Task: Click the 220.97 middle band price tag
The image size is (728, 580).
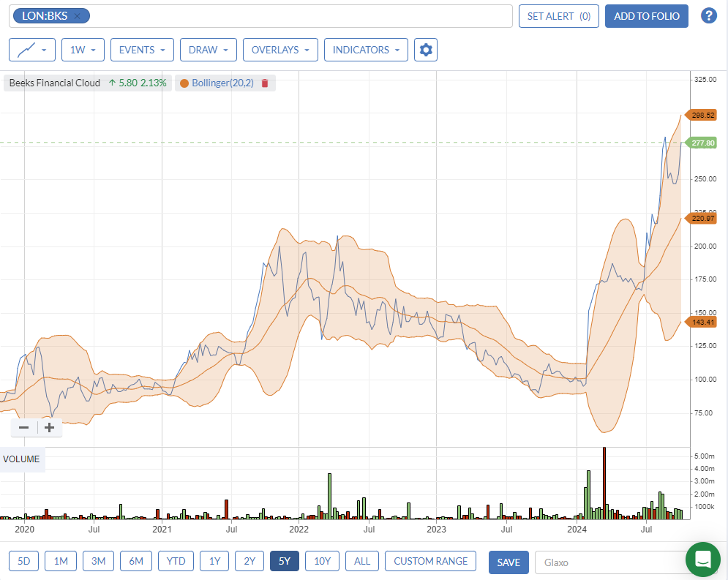Action: coord(702,218)
